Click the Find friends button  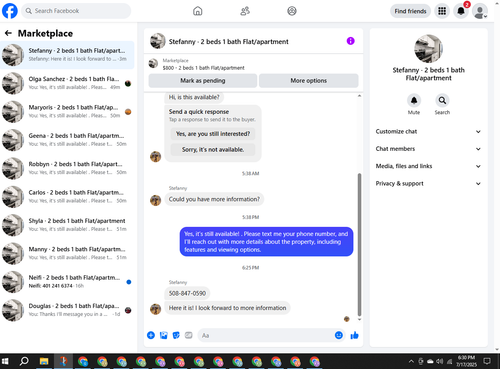tap(410, 11)
